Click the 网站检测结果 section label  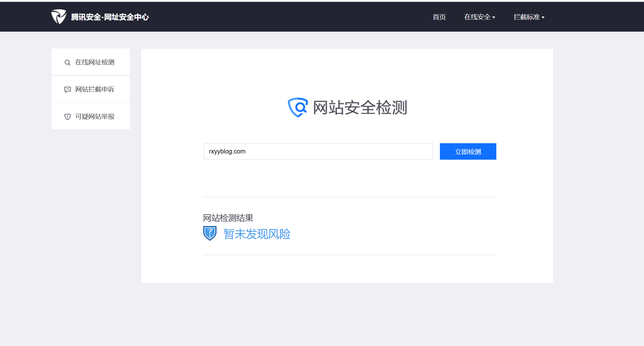(x=228, y=218)
